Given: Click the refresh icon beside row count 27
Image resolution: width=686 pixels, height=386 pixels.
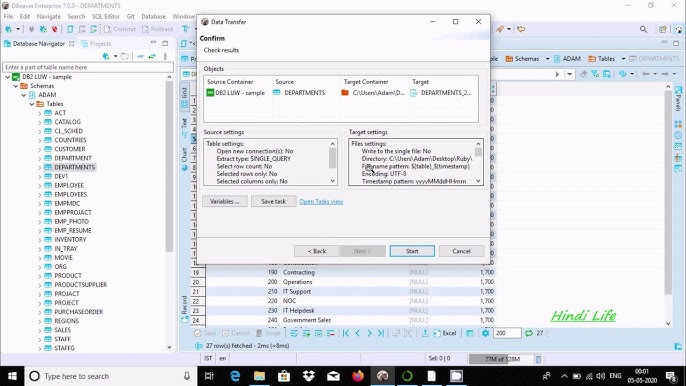Looking at the screenshot, I should pyautogui.click(x=528, y=333).
